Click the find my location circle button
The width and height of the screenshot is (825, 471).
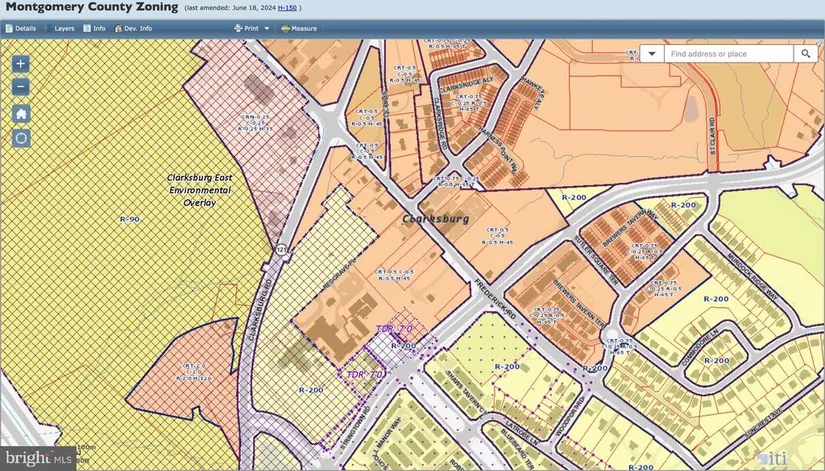coord(21,138)
